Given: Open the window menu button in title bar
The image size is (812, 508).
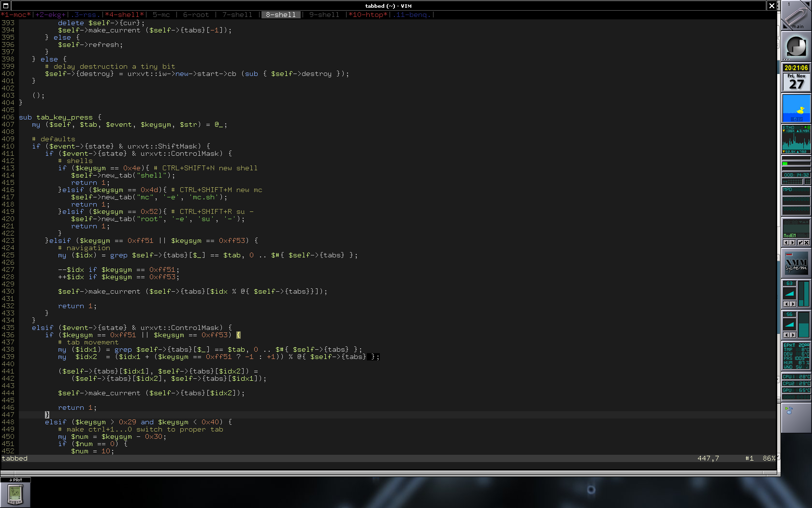Looking at the screenshot, I should (6, 6).
